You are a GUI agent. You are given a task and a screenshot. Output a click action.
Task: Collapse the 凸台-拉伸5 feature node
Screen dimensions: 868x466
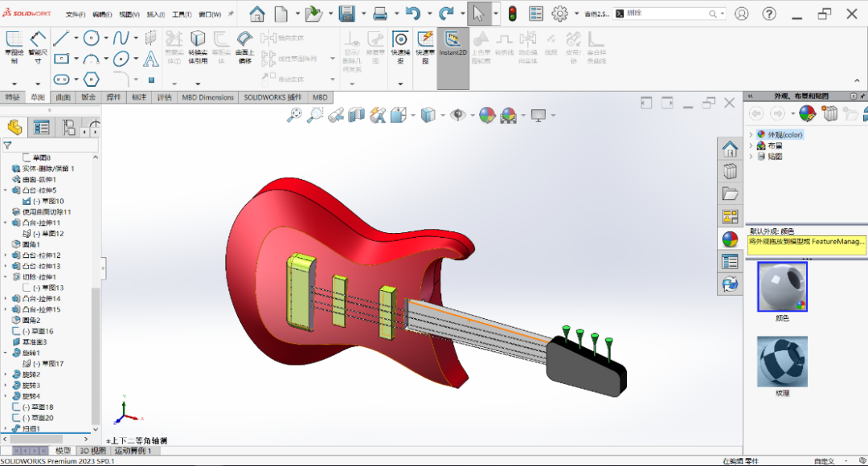tap(6, 190)
